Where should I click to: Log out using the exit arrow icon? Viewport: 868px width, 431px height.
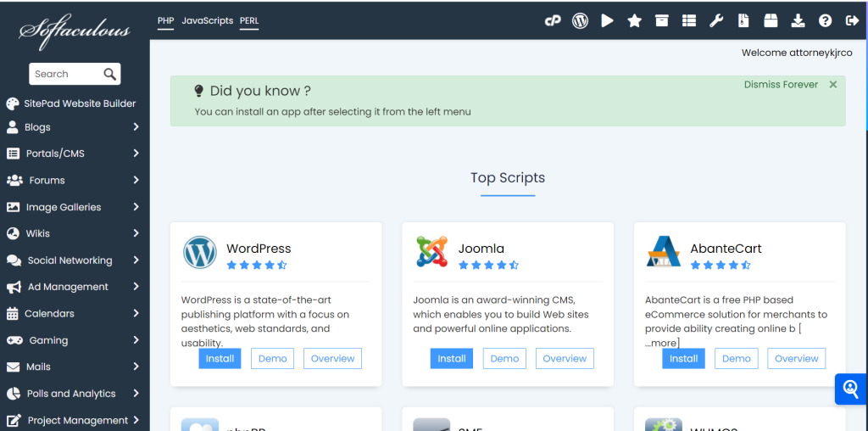tap(852, 20)
